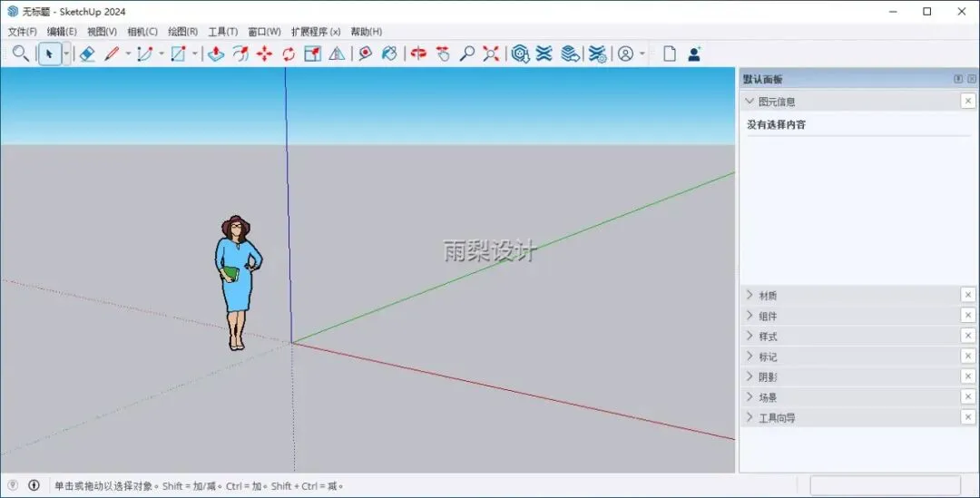Viewport: 980px width, 498px height.
Task: Close the 标记 section with its X
Action: pyautogui.click(x=968, y=356)
